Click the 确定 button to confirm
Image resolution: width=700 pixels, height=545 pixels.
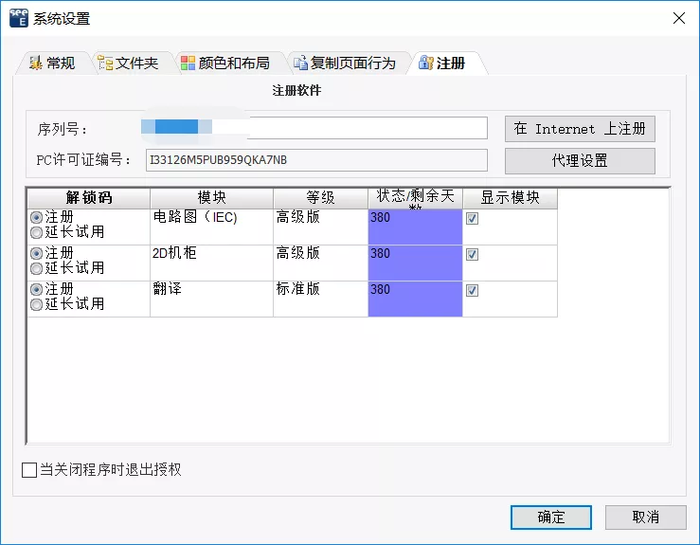tap(551, 517)
